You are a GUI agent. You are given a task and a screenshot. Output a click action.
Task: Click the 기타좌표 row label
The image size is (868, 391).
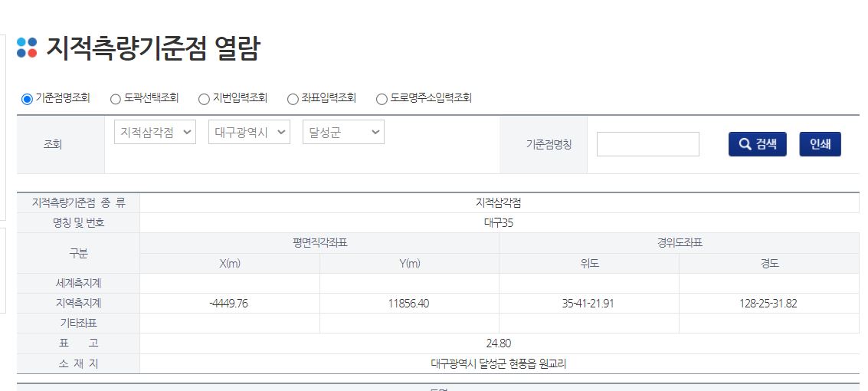coord(78,324)
